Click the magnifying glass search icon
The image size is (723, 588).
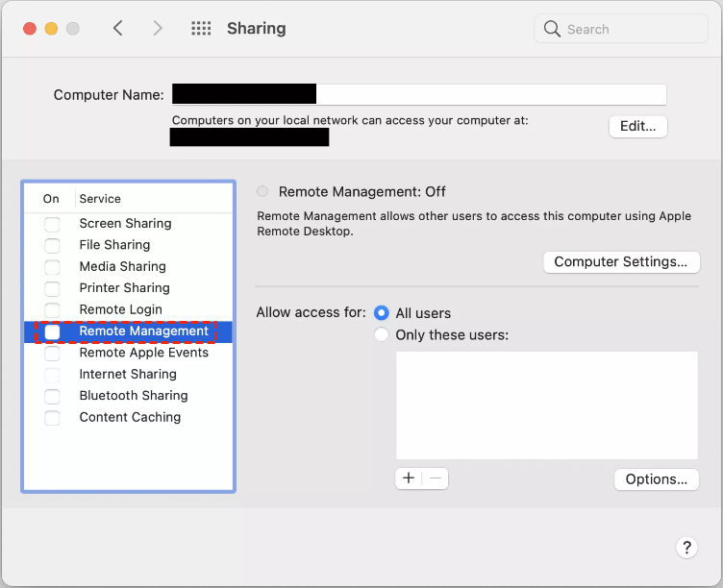[552, 29]
